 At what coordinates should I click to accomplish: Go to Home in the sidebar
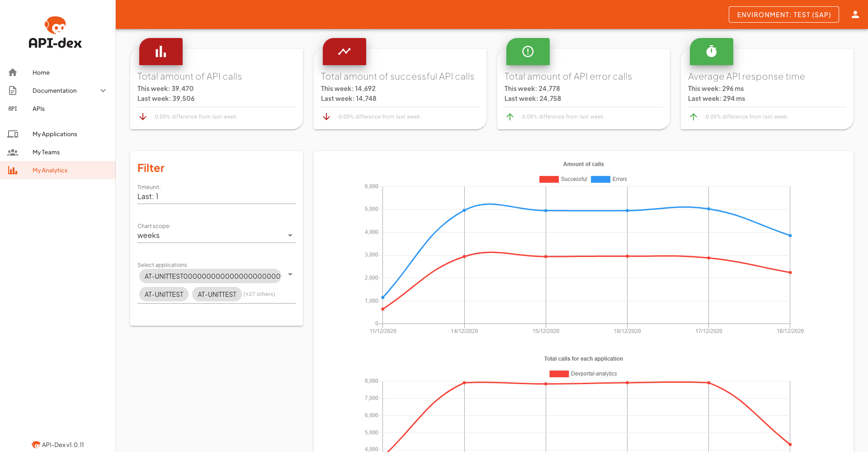click(58, 72)
